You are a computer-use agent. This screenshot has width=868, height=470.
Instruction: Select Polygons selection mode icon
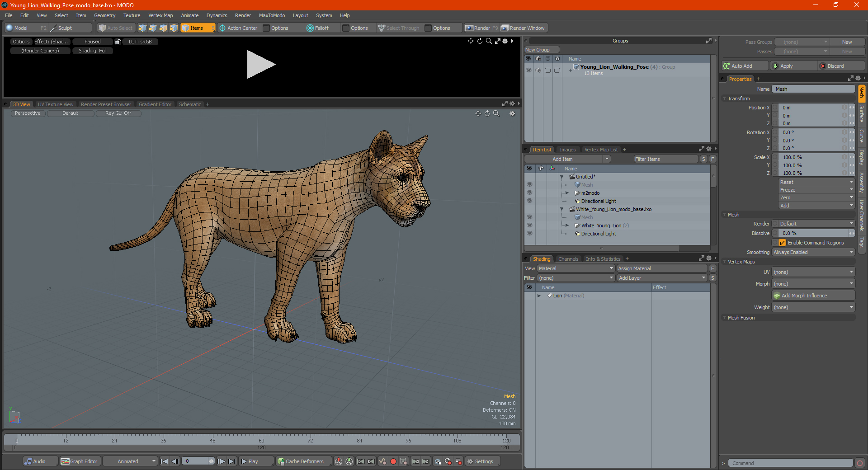coord(163,28)
